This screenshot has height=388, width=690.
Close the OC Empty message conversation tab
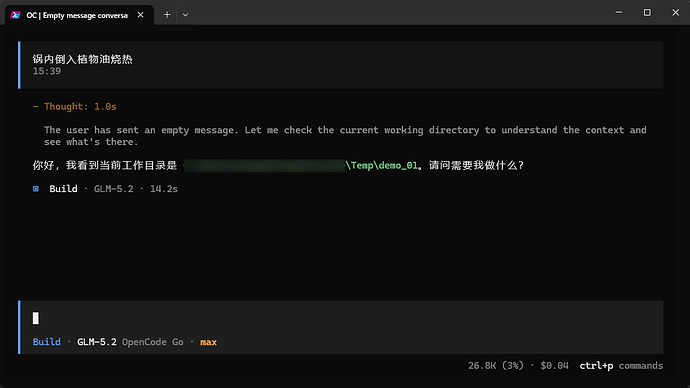(140, 15)
